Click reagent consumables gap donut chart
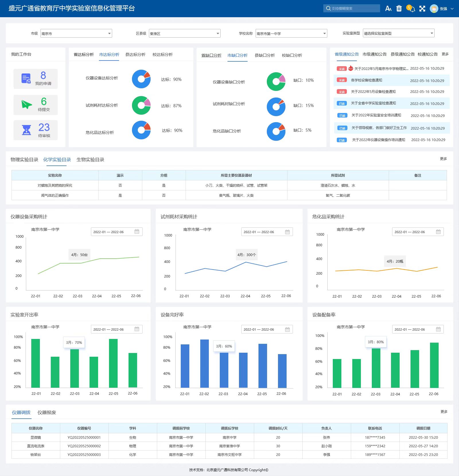Screen dimensions: 459x476 tap(276, 107)
